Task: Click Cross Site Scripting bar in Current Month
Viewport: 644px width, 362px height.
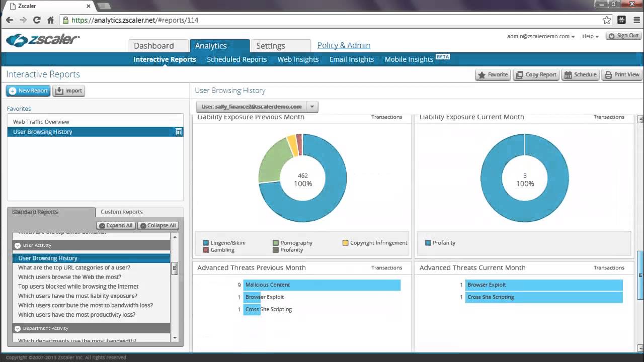Action: click(544, 297)
